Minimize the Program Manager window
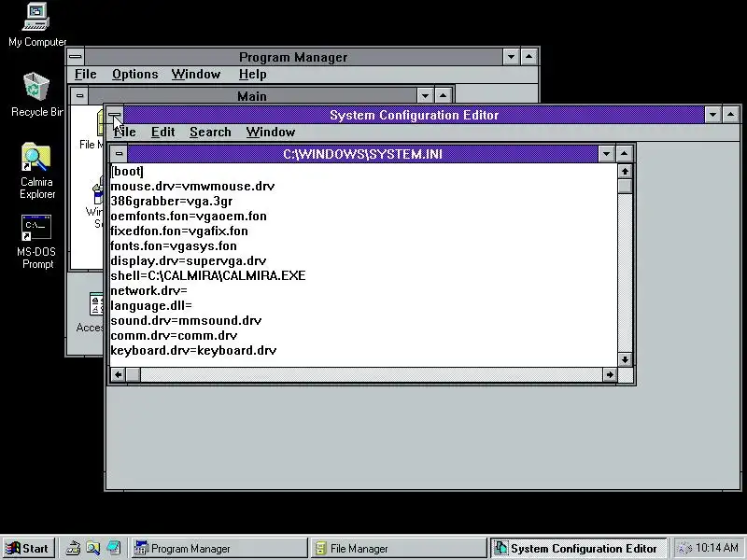Image resolution: width=747 pixels, height=560 pixels. point(511,57)
